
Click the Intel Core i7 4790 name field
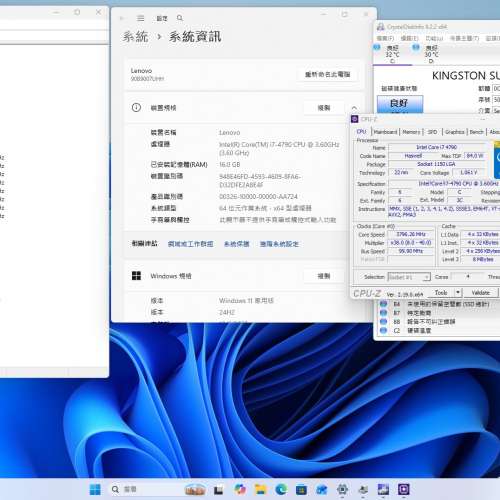[437, 147]
